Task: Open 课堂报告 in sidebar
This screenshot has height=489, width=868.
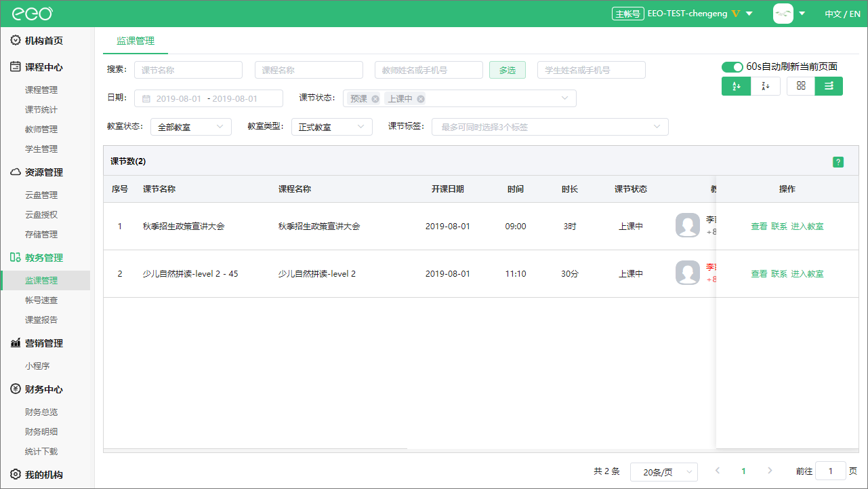Action: [41, 320]
